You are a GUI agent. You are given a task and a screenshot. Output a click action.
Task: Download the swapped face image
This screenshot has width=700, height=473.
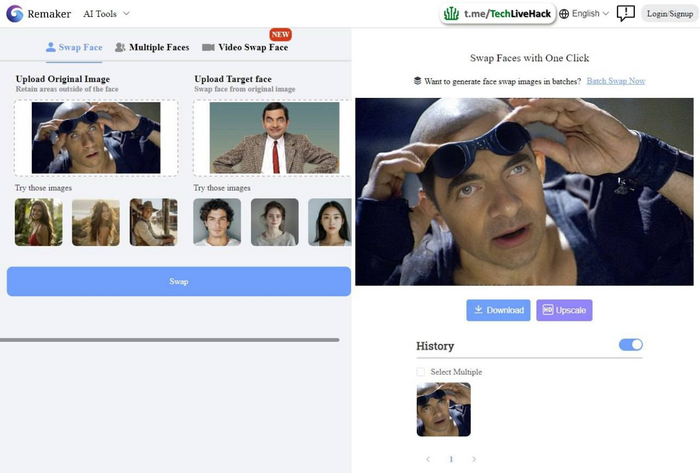[498, 310]
